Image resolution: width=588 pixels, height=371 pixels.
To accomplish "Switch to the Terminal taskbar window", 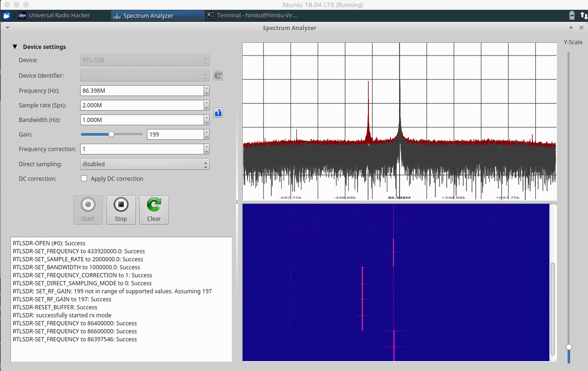I will pos(252,16).
